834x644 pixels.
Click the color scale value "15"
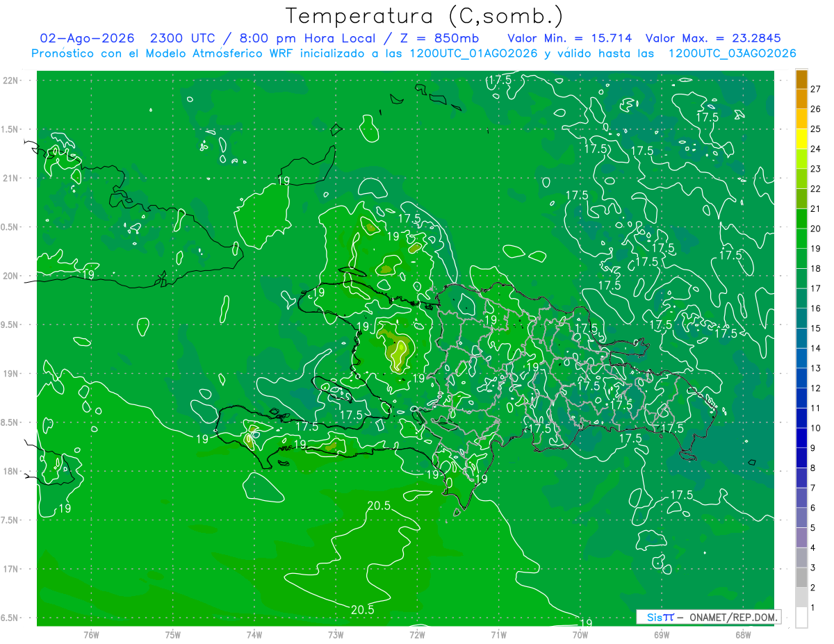pyautogui.click(x=815, y=328)
